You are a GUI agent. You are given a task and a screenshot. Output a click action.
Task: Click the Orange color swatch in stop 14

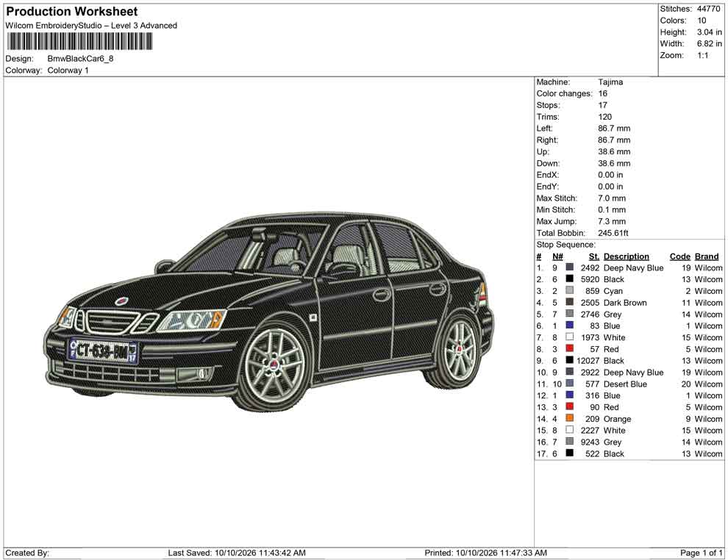pyautogui.click(x=569, y=418)
